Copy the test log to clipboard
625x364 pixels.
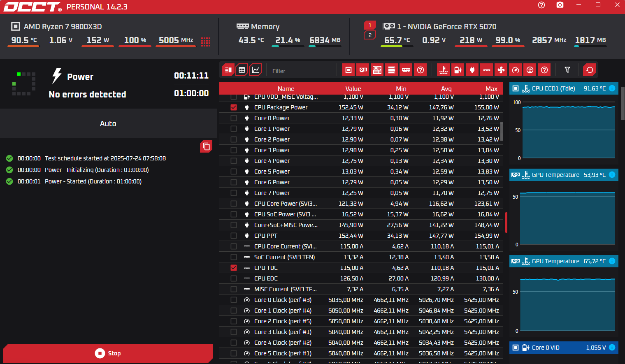coord(206,146)
